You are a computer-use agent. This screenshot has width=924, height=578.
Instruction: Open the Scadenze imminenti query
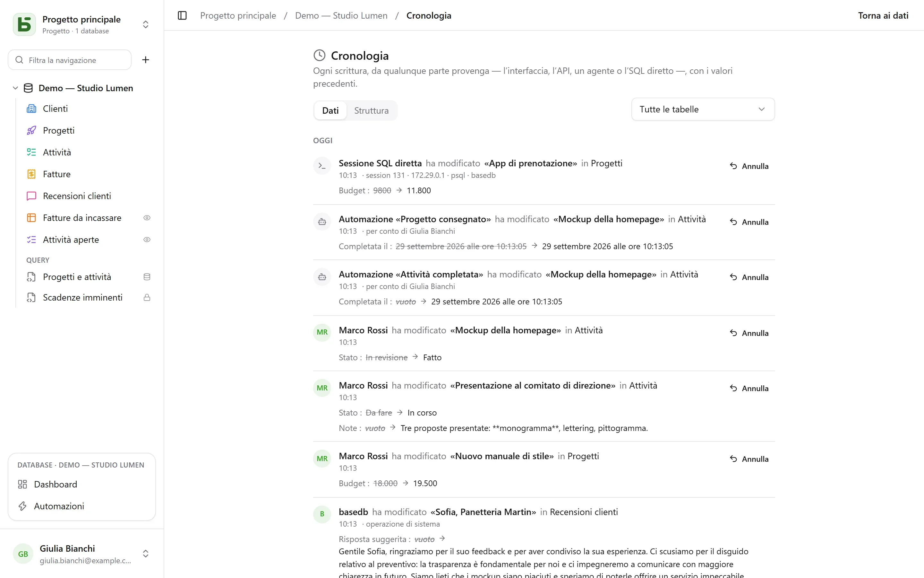click(x=82, y=297)
